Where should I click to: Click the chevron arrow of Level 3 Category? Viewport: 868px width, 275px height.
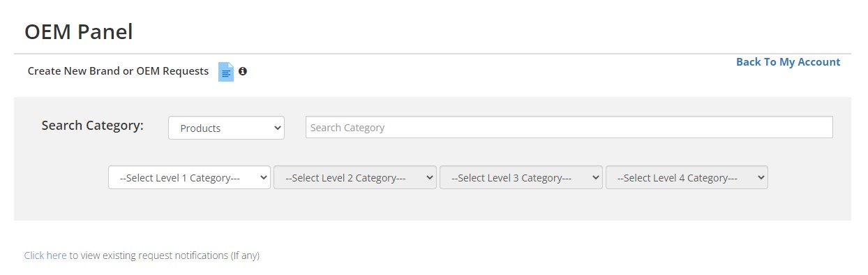pyautogui.click(x=595, y=177)
